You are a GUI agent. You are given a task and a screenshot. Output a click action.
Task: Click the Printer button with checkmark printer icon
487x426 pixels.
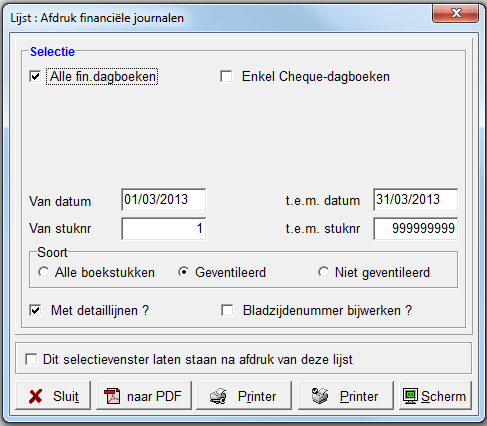click(x=346, y=396)
